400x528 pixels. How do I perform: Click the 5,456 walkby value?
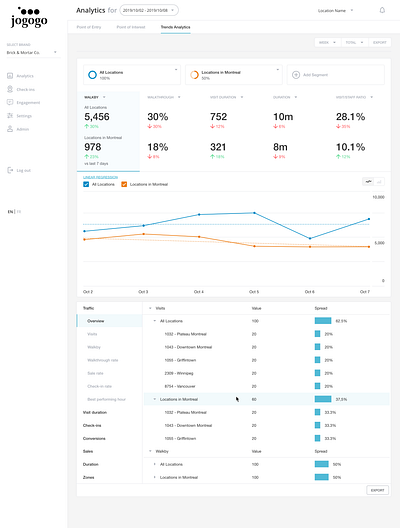coord(97,117)
